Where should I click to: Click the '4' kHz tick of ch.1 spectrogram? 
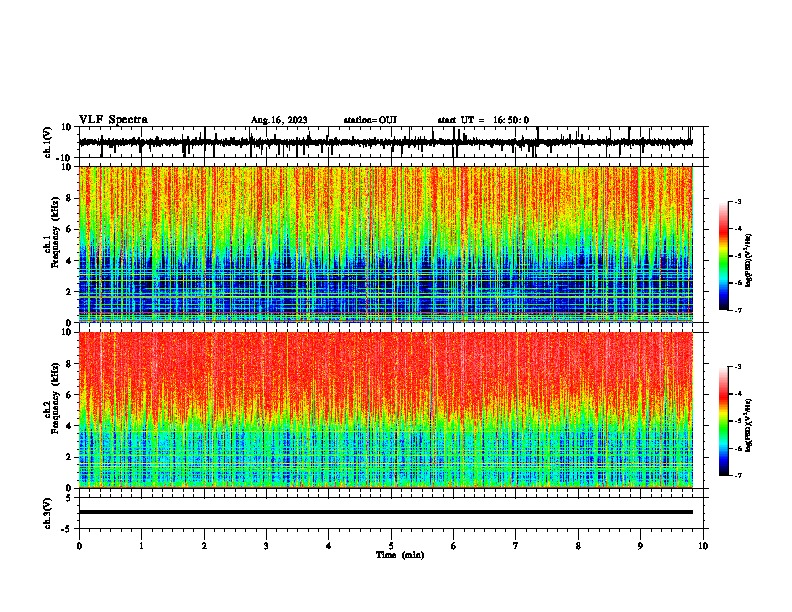click(x=69, y=261)
